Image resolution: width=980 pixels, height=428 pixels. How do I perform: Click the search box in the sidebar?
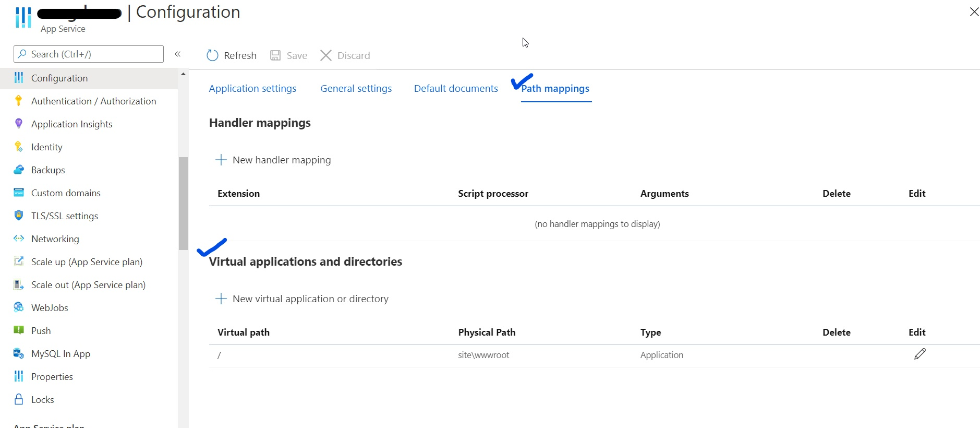(88, 54)
